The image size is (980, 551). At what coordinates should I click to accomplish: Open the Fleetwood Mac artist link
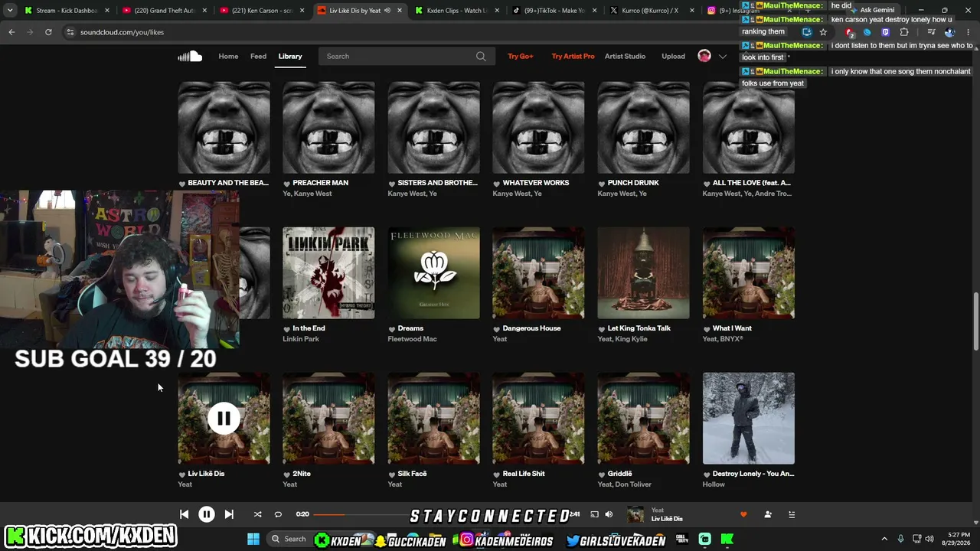(x=412, y=339)
